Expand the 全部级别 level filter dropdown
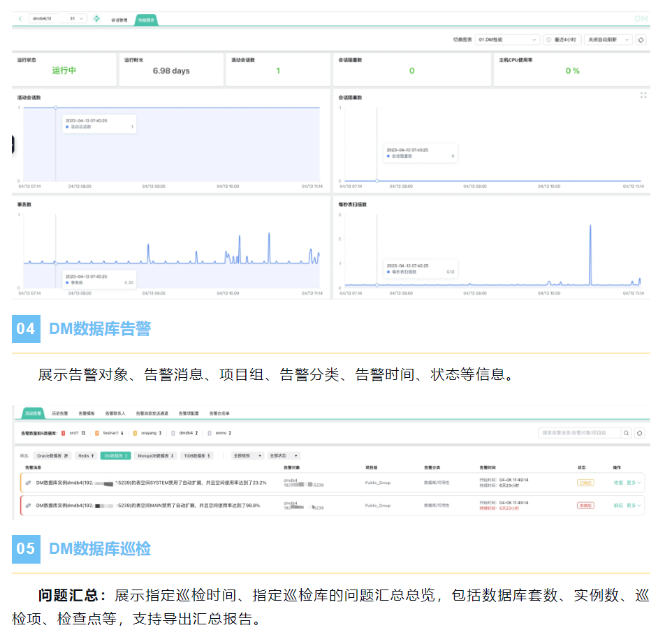672x630 pixels. tap(248, 455)
